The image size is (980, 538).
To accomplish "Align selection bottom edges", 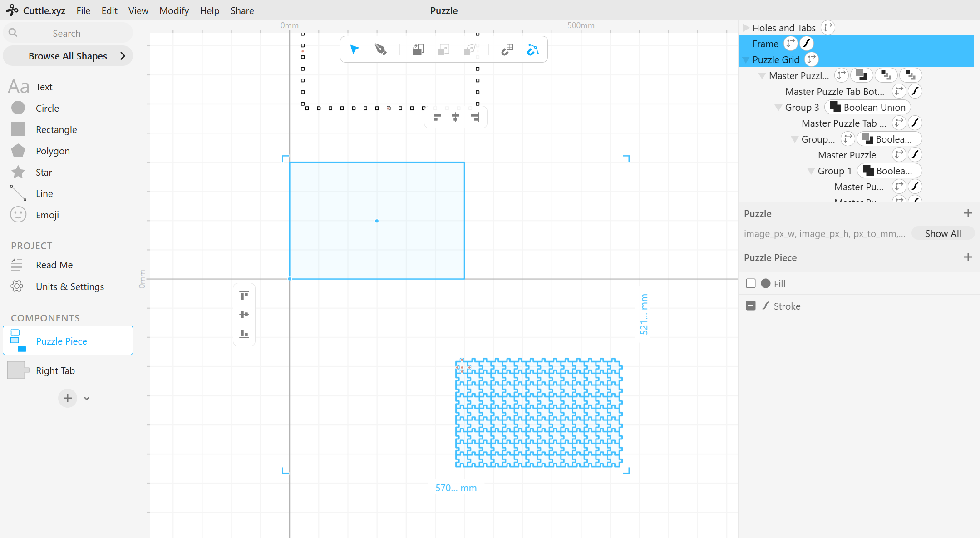I will [244, 333].
